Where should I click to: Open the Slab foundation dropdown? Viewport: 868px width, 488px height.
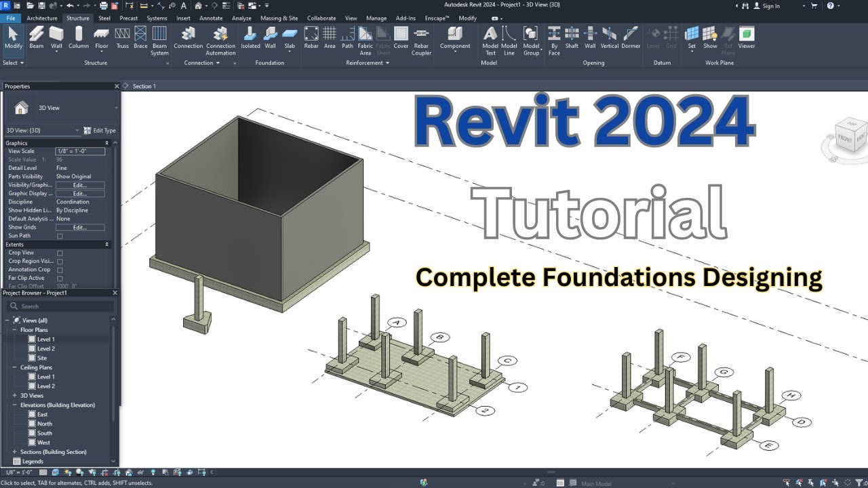[290, 53]
